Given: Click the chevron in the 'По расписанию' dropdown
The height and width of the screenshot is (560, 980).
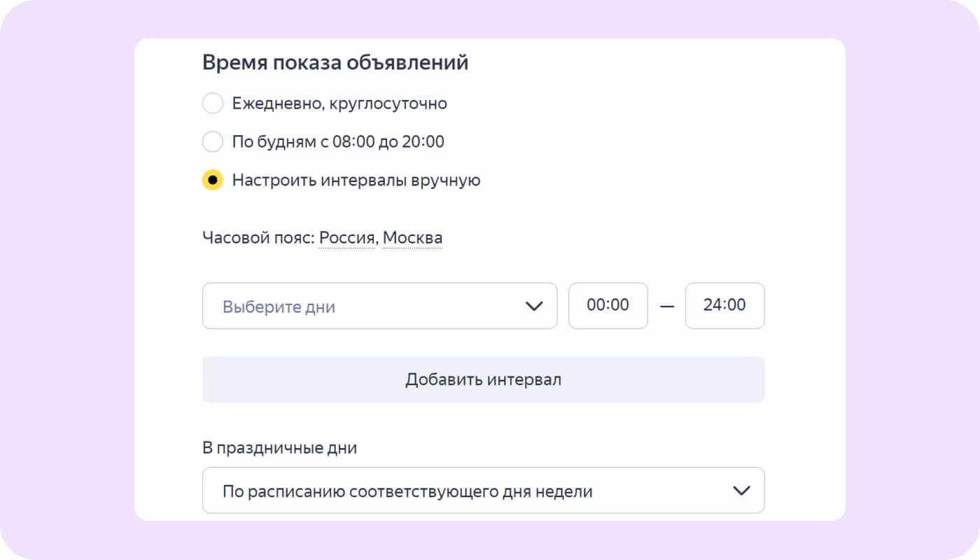Looking at the screenshot, I should point(741,491).
